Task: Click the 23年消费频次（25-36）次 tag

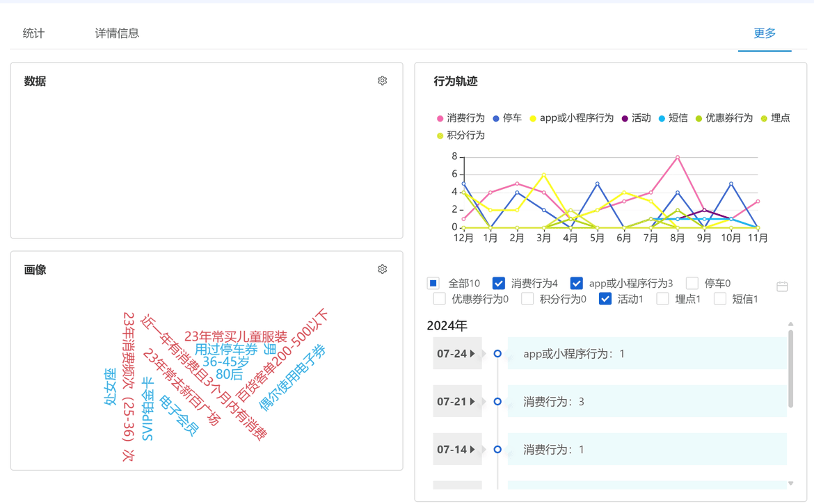Action: [128, 387]
